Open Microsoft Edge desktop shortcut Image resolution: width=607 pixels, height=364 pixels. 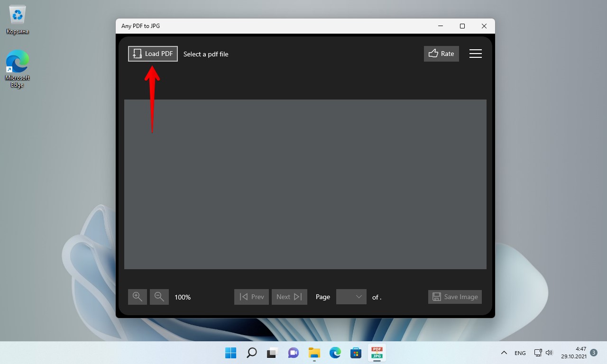[x=18, y=69]
